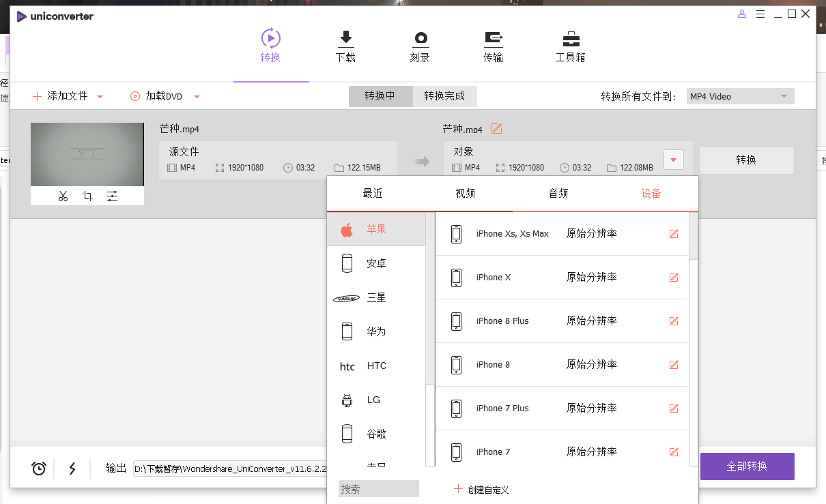Click the 全部转换 (Convert All) button
The image size is (826, 504).
(747, 466)
